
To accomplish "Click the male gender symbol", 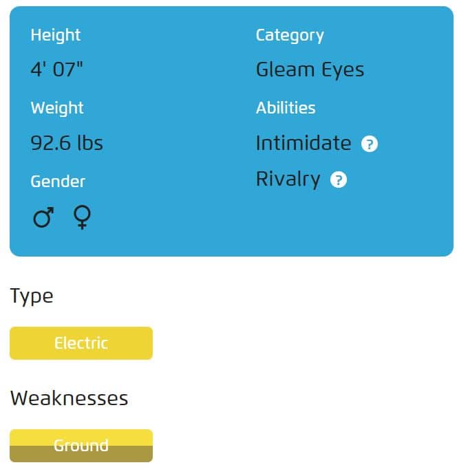I will click(x=43, y=217).
